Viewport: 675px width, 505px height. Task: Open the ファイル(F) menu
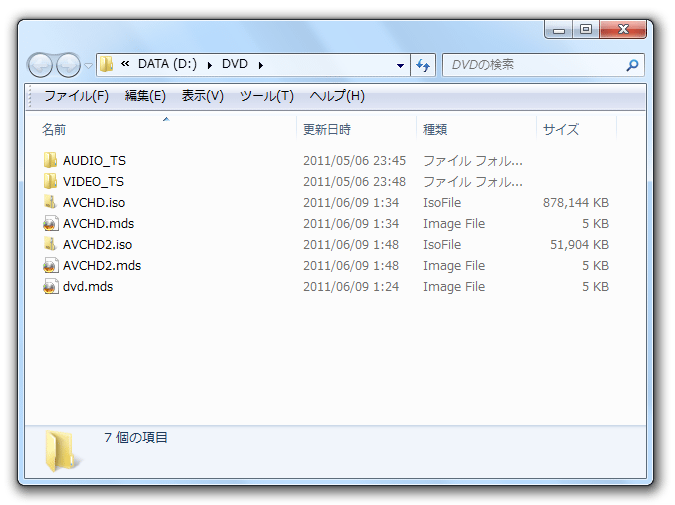[77, 96]
